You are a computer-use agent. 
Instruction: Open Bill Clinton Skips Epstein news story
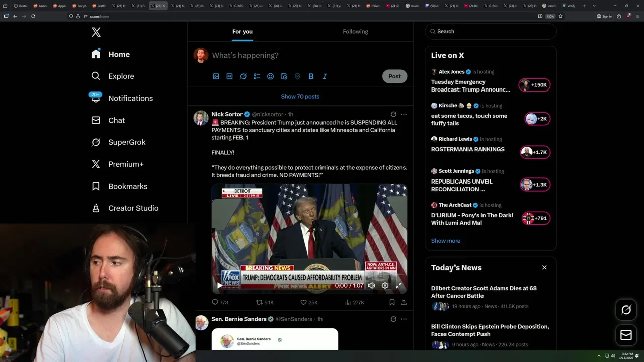click(490, 330)
